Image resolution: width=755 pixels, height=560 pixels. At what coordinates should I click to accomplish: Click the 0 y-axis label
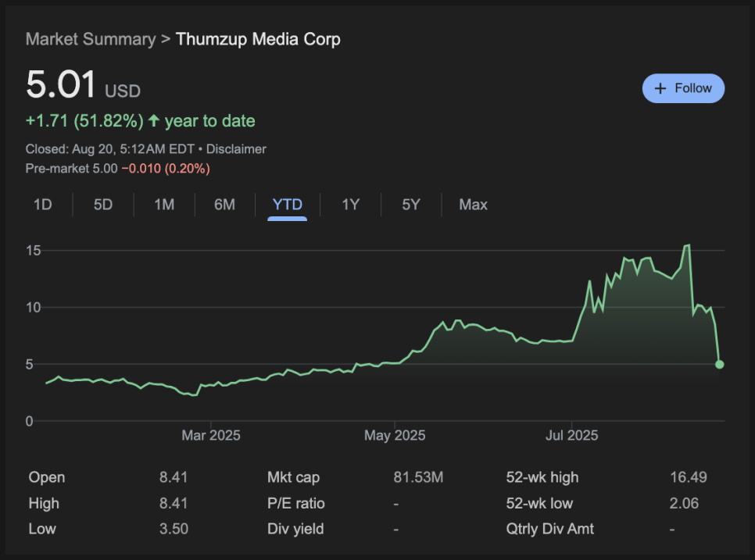pyautogui.click(x=30, y=422)
